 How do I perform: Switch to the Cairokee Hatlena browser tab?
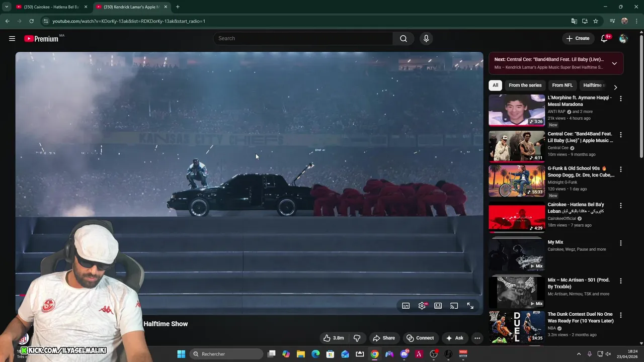click(51, 7)
